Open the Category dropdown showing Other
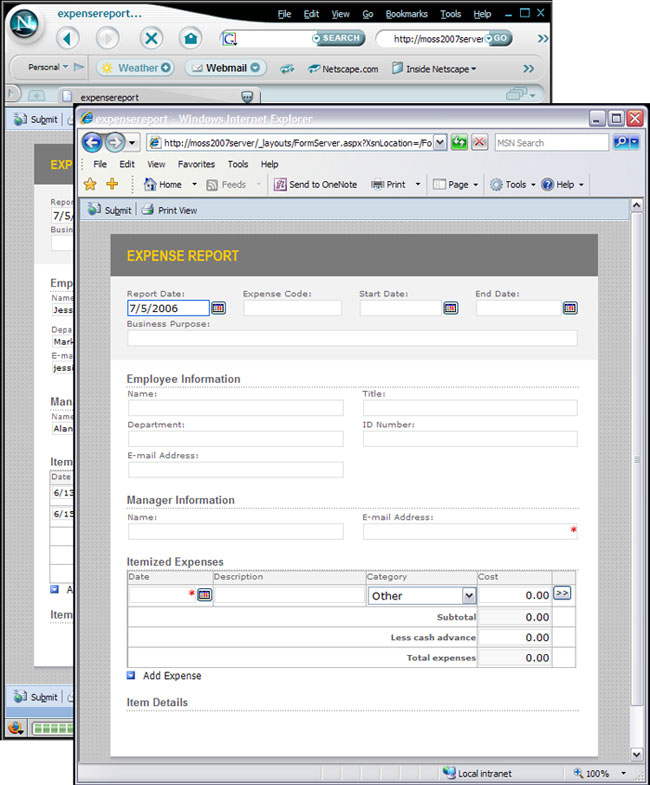The image size is (650, 785). (422, 596)
